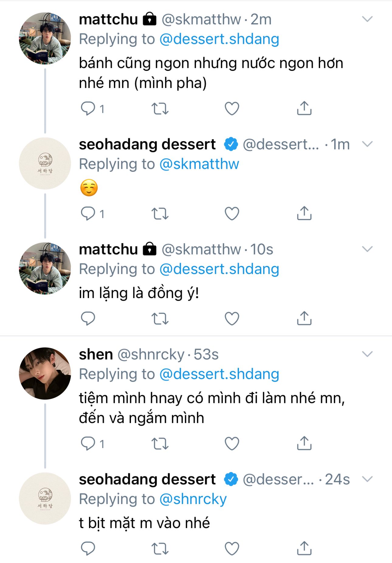The width and height of the screenshot is (392, 563).
Task: Share shen's tweet about going to work
Action: (x=304, y=443)
